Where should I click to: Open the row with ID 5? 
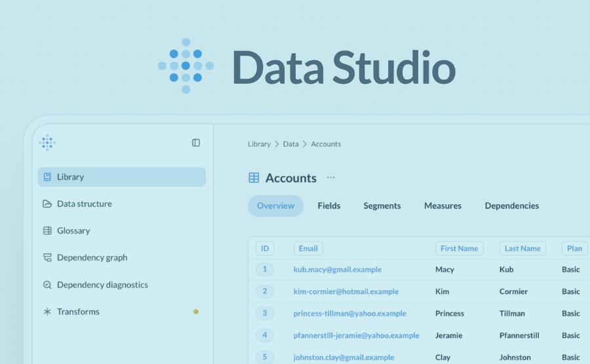[x=265, y=357]
